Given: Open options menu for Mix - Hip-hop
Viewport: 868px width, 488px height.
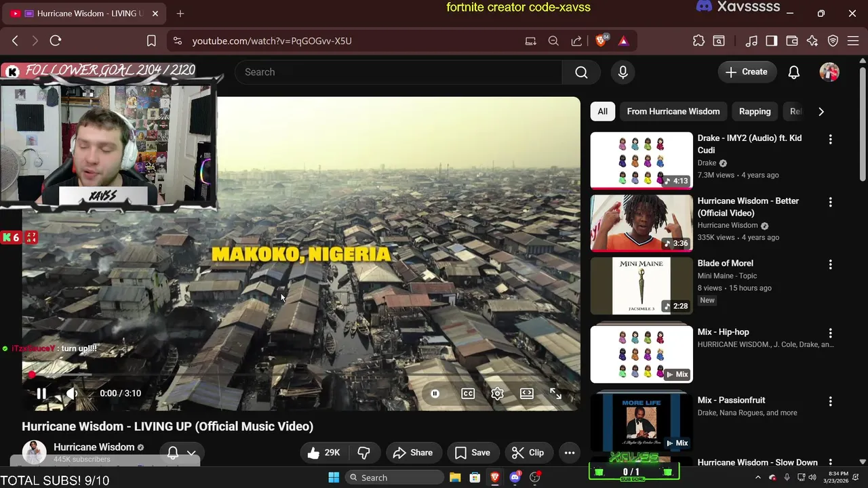Looking at the screenshot, I should tap(830, 333).
